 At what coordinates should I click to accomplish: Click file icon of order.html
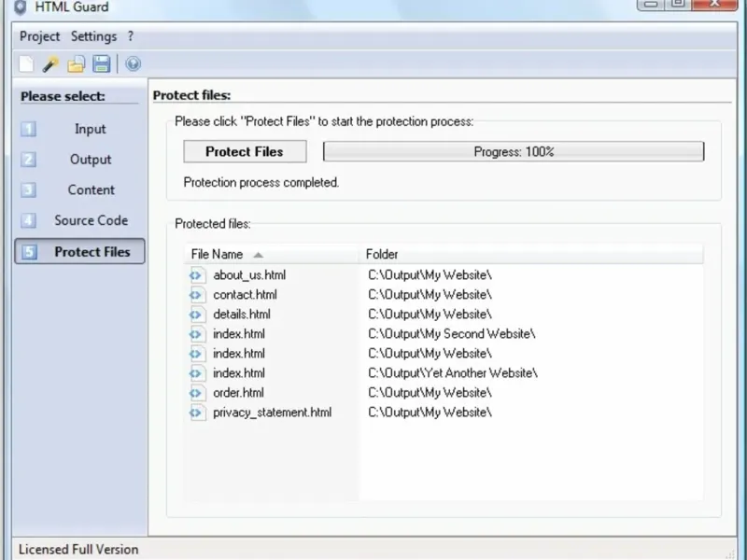[x=197, y=393]
